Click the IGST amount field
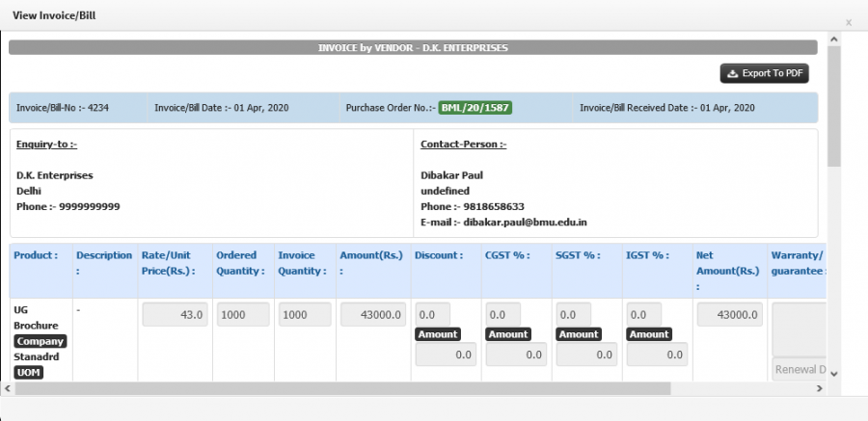 tap(657, 355)
